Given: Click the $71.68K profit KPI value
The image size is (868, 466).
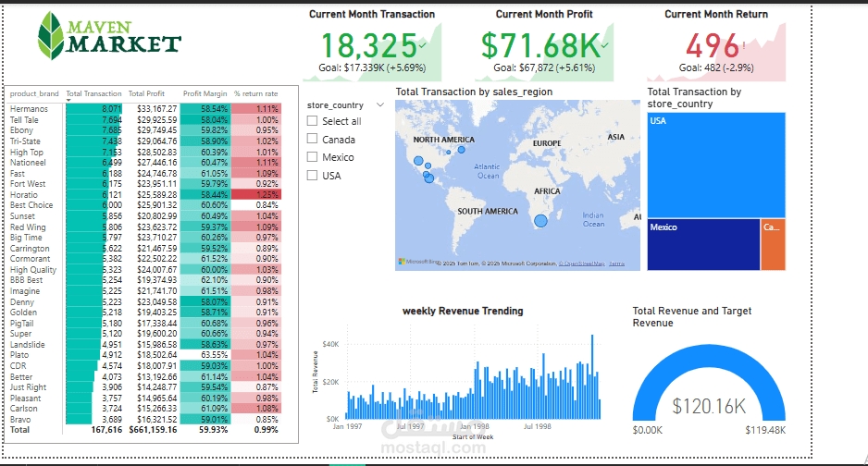Looking at the screenshot, I should [x=540, y=45].
